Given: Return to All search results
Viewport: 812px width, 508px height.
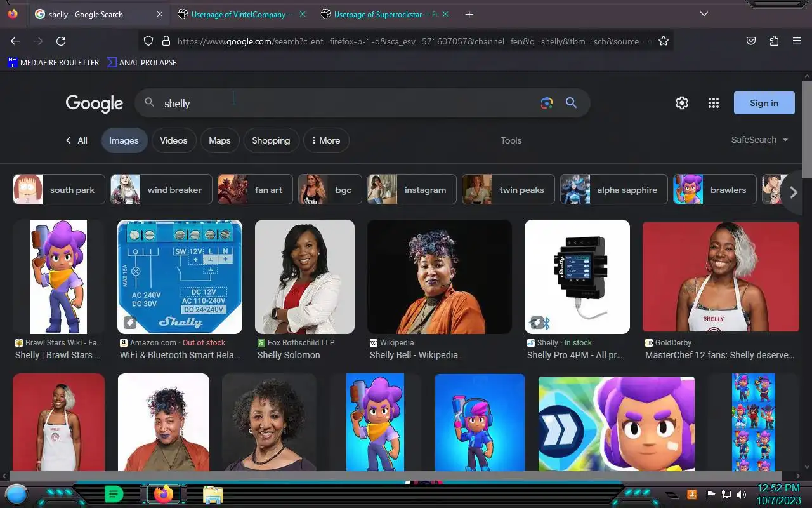Looking at the screenshot, I should click(77, 140).
